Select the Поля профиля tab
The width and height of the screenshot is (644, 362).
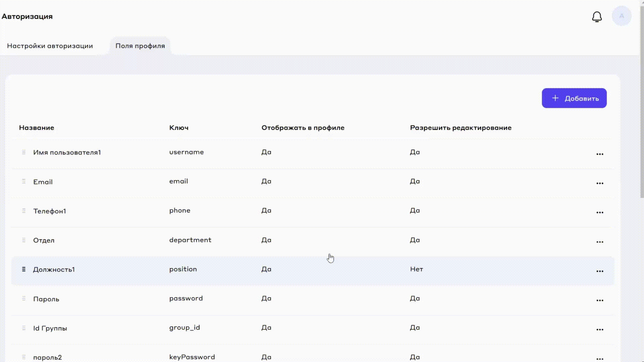(x=140, y=46)
